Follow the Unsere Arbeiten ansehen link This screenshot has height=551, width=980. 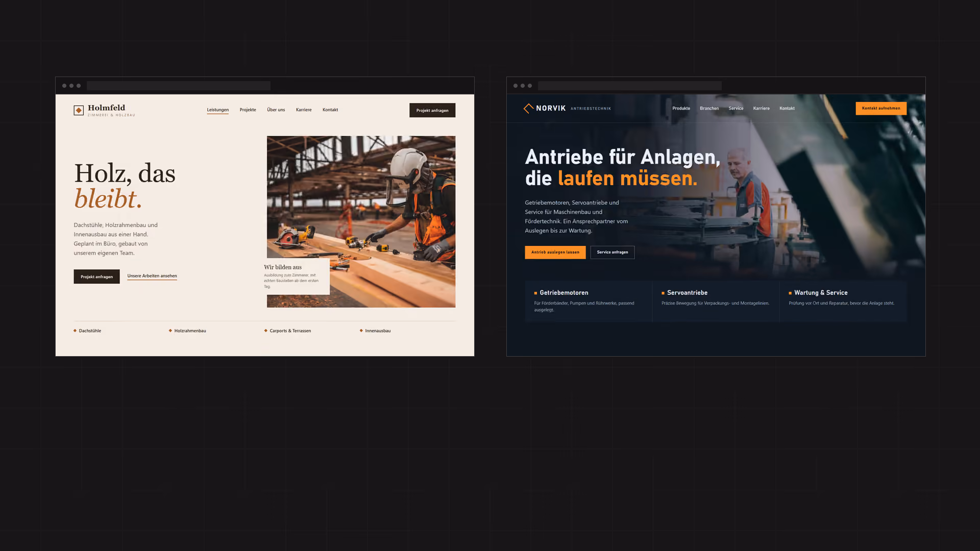tap(152, 276)
